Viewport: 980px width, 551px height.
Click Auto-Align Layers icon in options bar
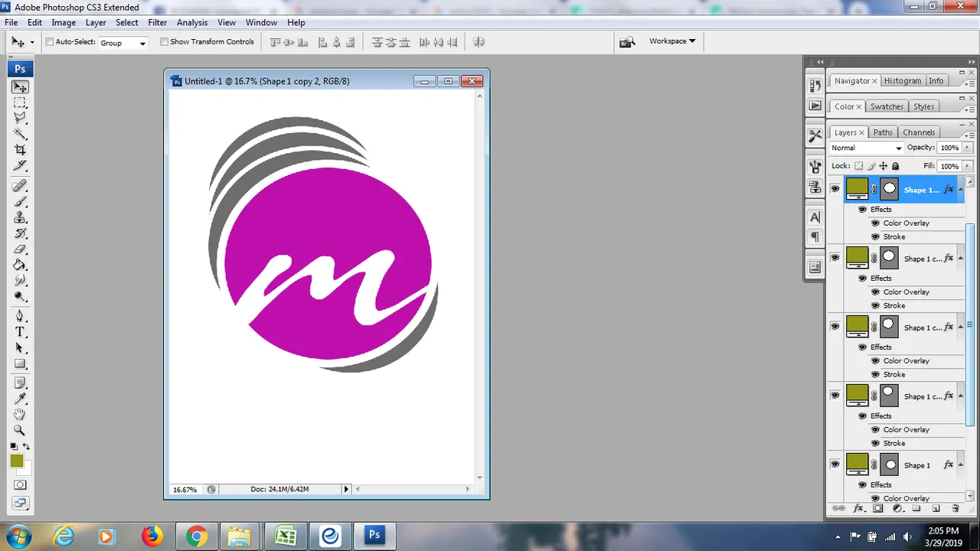tap(479, 42)
